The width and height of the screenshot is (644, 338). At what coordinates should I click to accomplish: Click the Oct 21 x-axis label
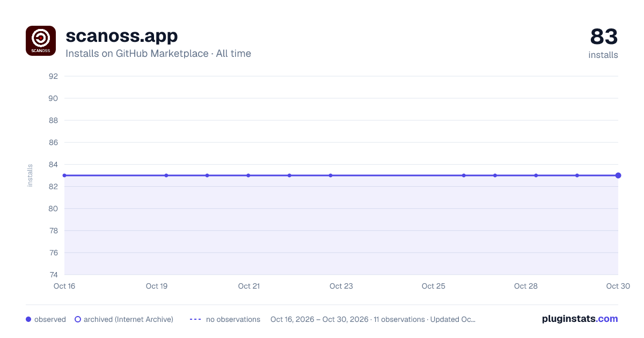pos(249,286)
